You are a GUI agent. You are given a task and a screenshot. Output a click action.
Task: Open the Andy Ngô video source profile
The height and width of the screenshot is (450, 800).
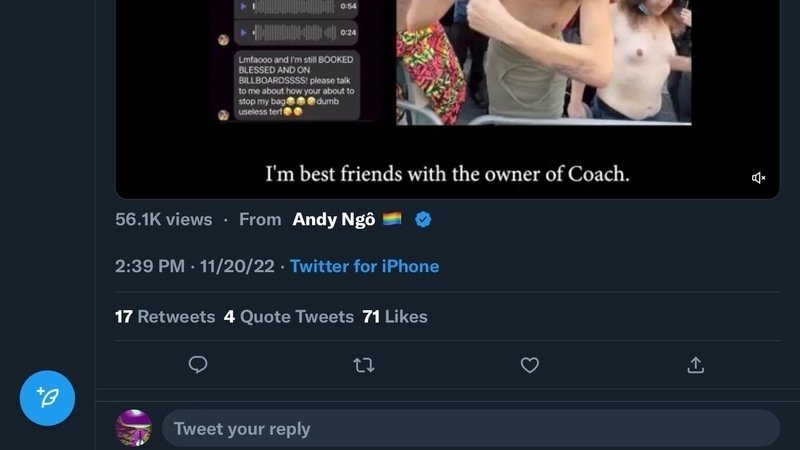coord(333,219)
